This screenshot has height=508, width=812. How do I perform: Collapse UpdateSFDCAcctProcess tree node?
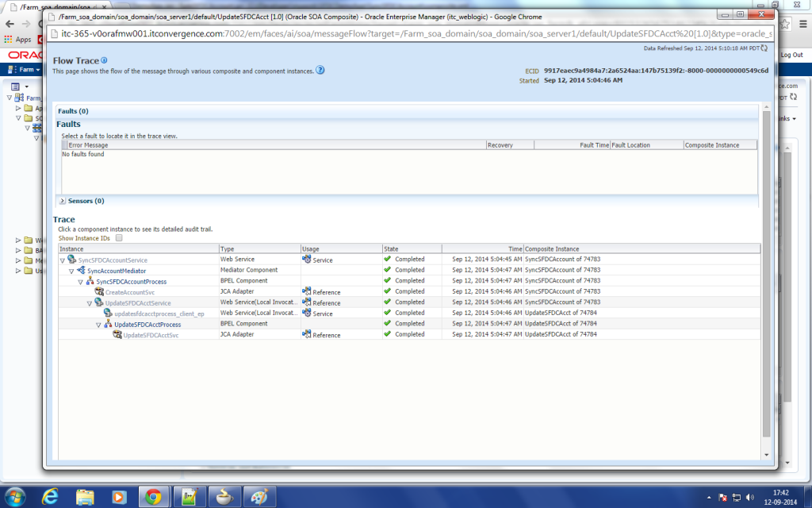point(98,325)
